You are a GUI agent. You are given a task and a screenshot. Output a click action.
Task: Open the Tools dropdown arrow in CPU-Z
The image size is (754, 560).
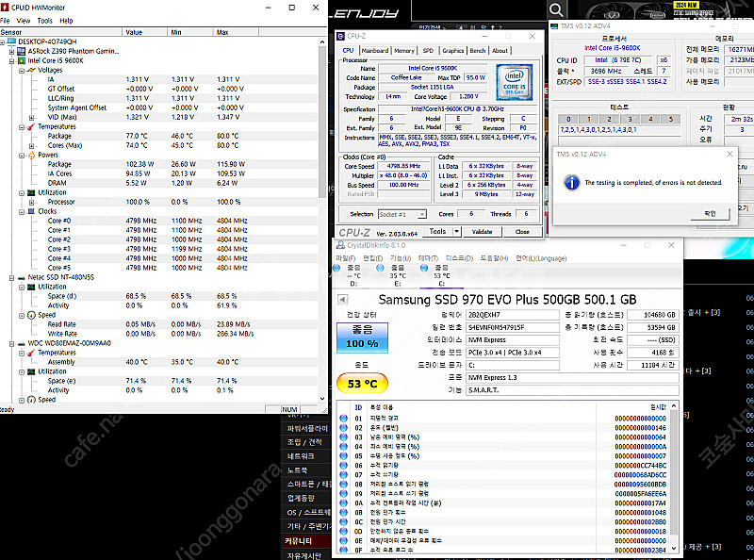click(x=456, y=231)
